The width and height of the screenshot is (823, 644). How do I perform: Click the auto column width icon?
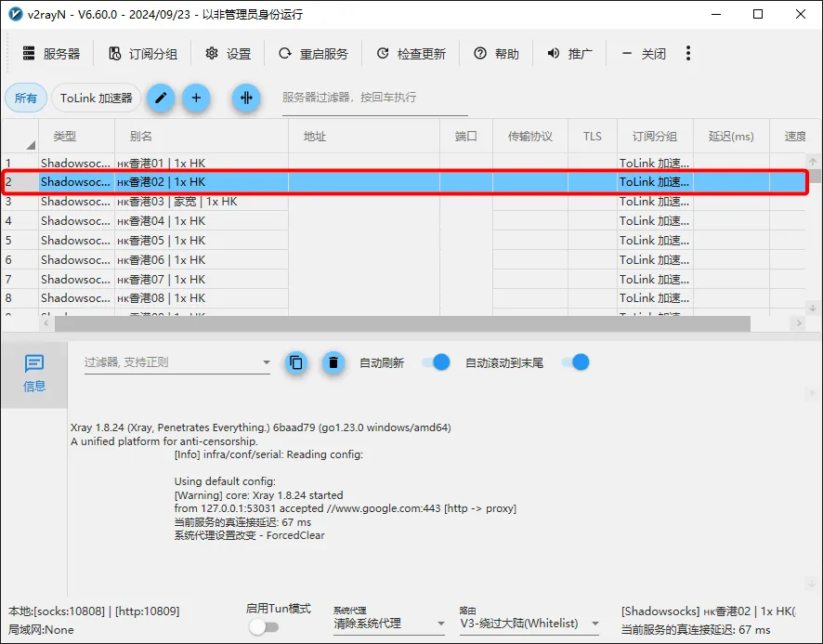pyautogui.click(x=246, y=98)
